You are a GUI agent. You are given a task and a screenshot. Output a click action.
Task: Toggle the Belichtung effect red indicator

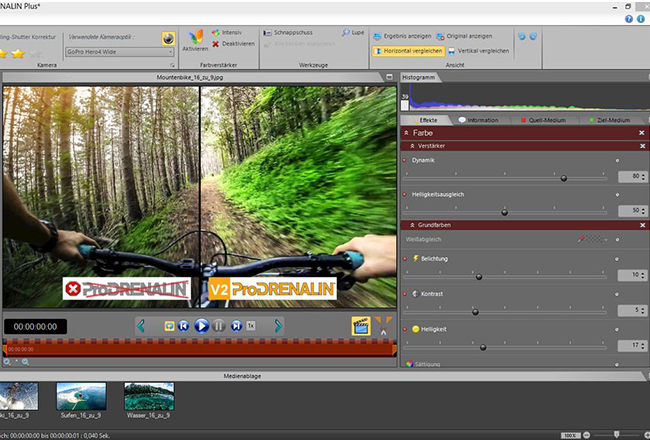405,258
